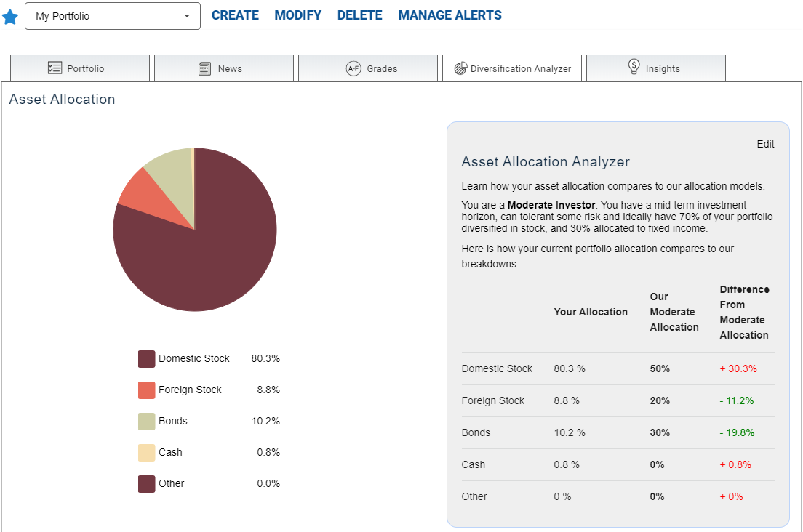The height and width of the screenshot is (532, 803).
Task: Click the Cash legend color swatch
Action: tap(147, 453)
